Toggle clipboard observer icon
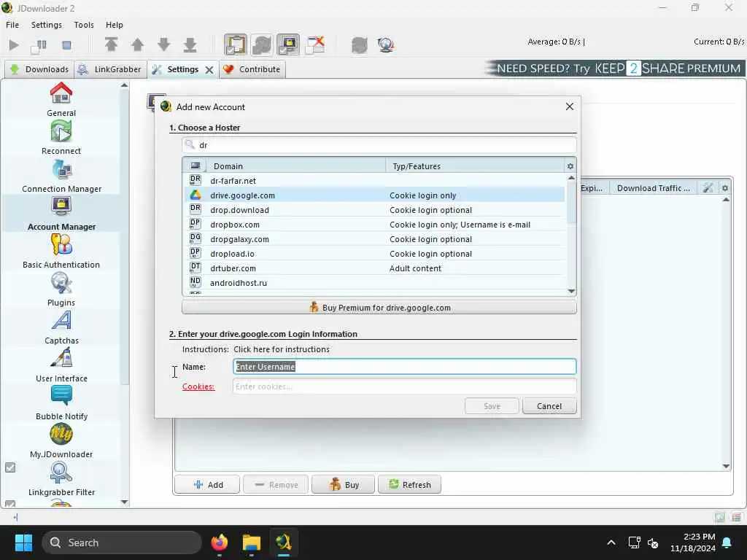The width and height of the screenshot is (747, 560). point(236,44)
